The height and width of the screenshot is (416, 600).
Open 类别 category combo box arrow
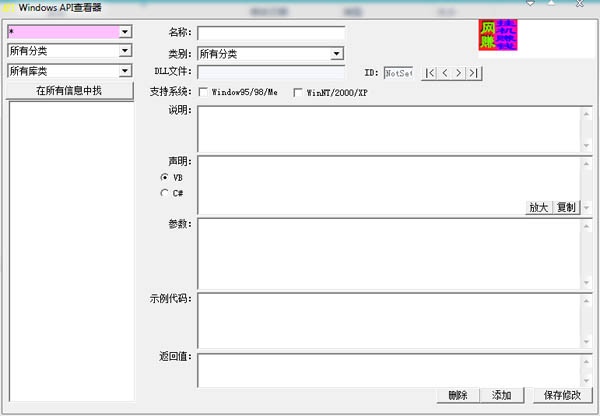[336, 54]
